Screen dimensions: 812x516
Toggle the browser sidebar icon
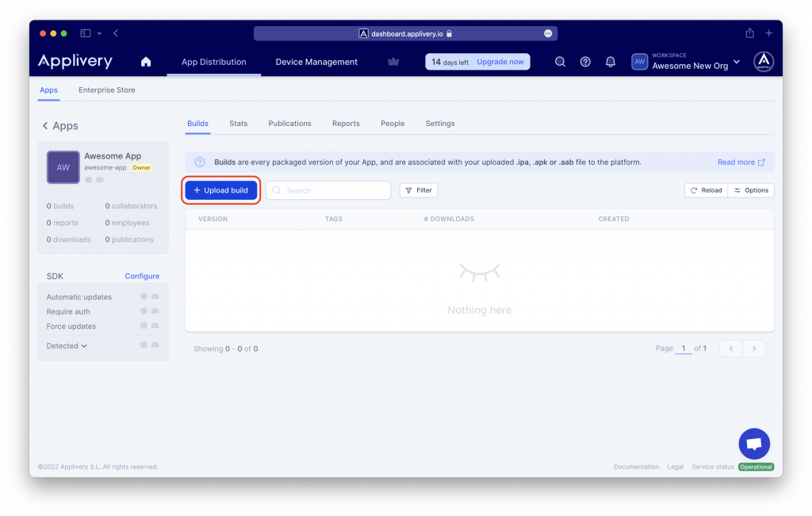point(86,33)
